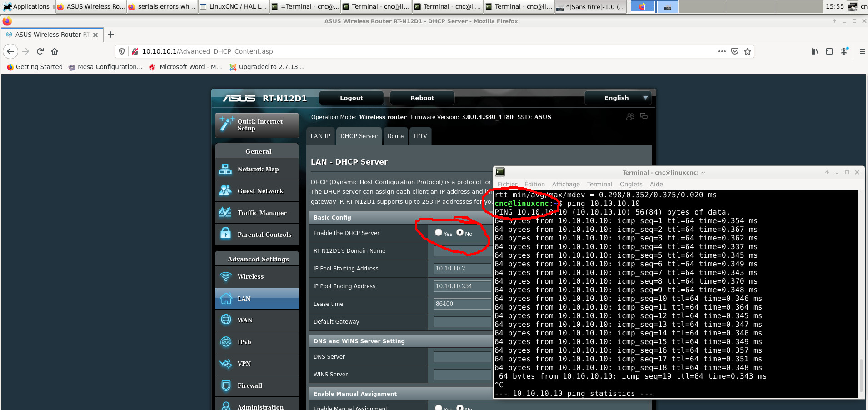868x410 pixels.
Task: Open Guest Network settings
Action: (257, 191)
